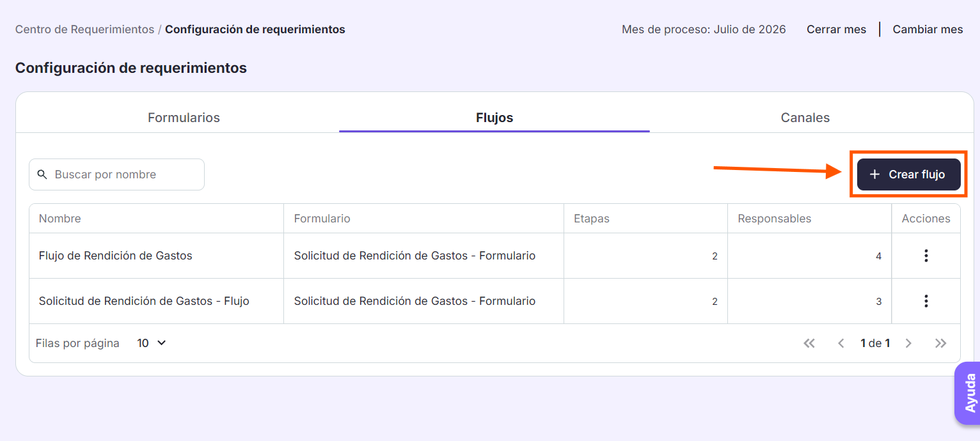Expand the Filas por página dropdown
Screen dimensions: 980x441
152,343
